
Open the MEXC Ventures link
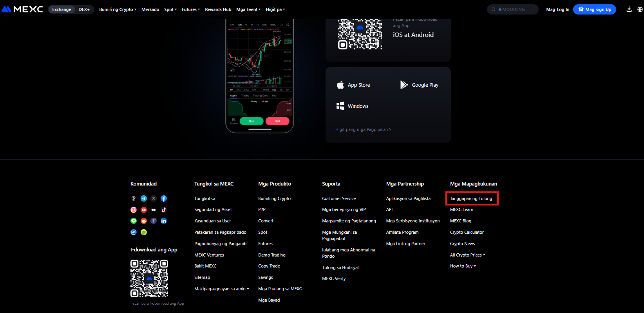point(209,255)
